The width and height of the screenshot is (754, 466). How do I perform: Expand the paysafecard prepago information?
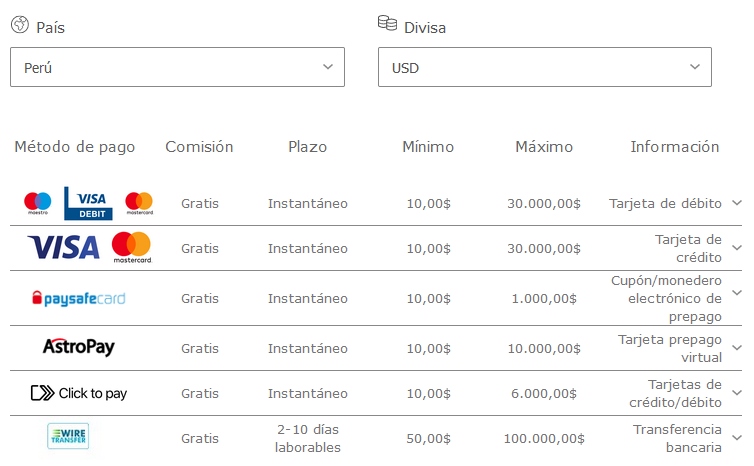737,298
